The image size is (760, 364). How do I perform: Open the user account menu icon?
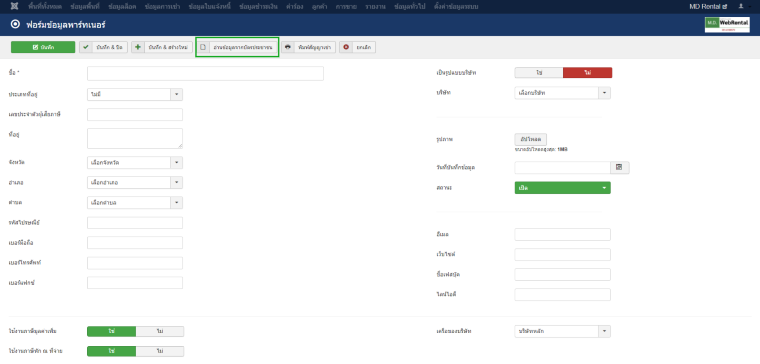pyautogui.click(x=741, y=6)
